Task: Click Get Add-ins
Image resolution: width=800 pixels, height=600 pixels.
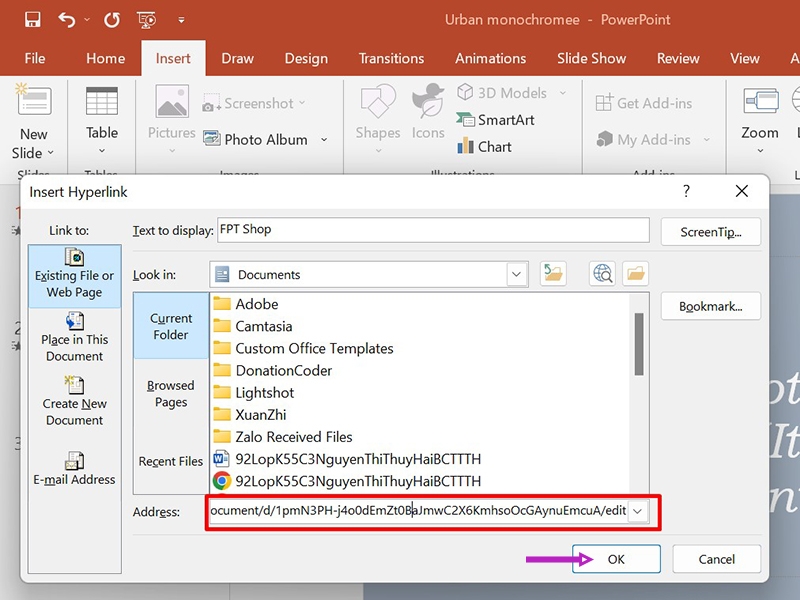Action: click(x=643, y=104)
